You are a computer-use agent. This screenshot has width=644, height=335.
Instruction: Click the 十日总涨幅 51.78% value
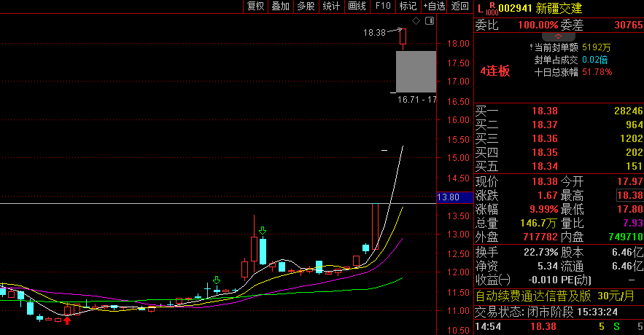(x=597, y=72)
